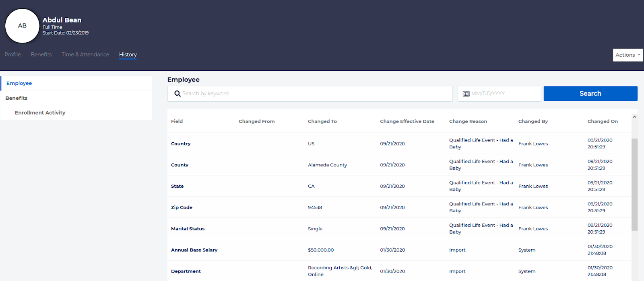This screenshot has width=644, height=281.
Task: Select Employee in the left sidebar
Action: pyautogui.click(x=19, y=83)
